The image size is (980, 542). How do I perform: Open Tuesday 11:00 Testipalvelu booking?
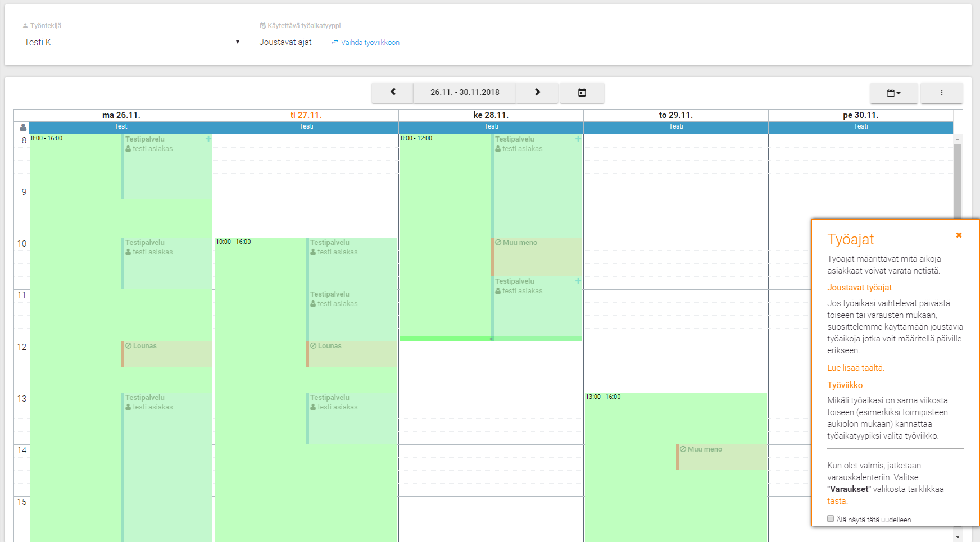(352, 315)
